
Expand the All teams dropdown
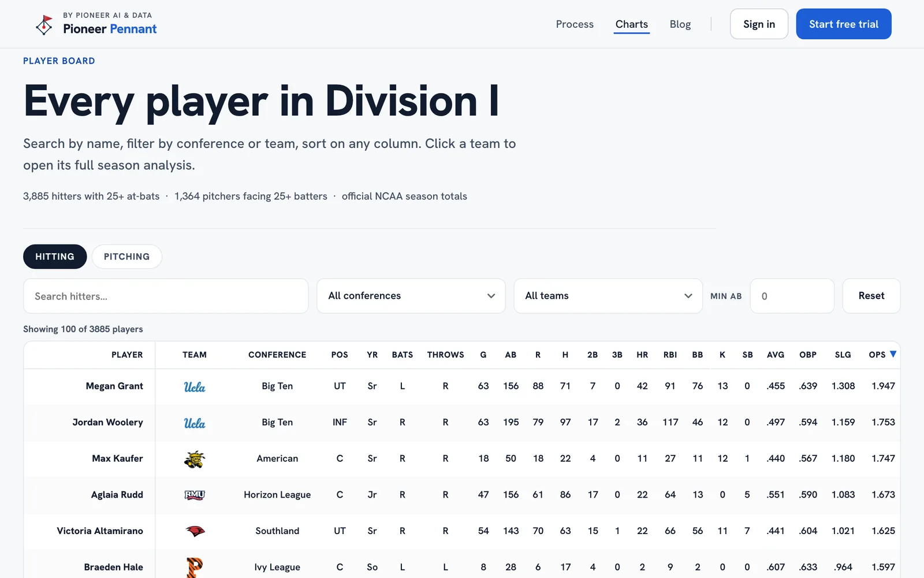coord(608,296)
